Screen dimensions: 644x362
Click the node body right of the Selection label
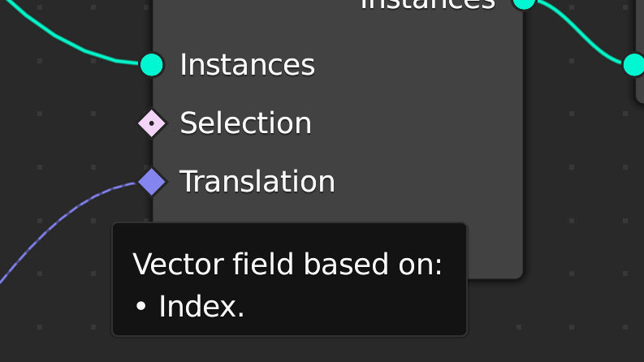pos(414,123)
